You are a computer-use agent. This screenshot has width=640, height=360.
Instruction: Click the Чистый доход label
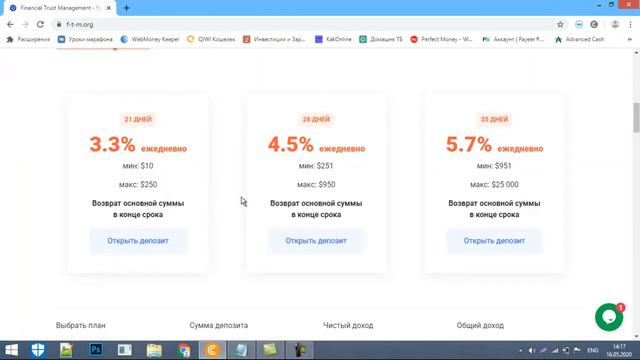(x=348, y=325)
